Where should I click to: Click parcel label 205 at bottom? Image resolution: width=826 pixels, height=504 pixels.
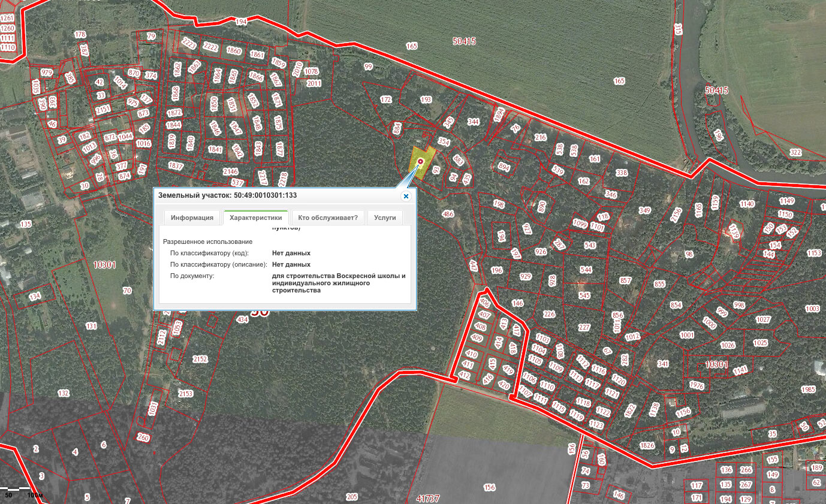coord(351,497)
